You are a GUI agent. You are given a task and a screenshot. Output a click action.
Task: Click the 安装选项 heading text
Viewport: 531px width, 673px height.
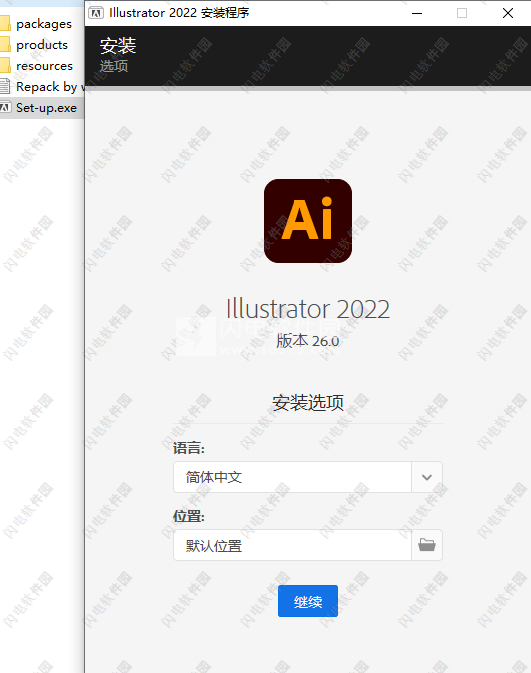click(x=308, y=403)
